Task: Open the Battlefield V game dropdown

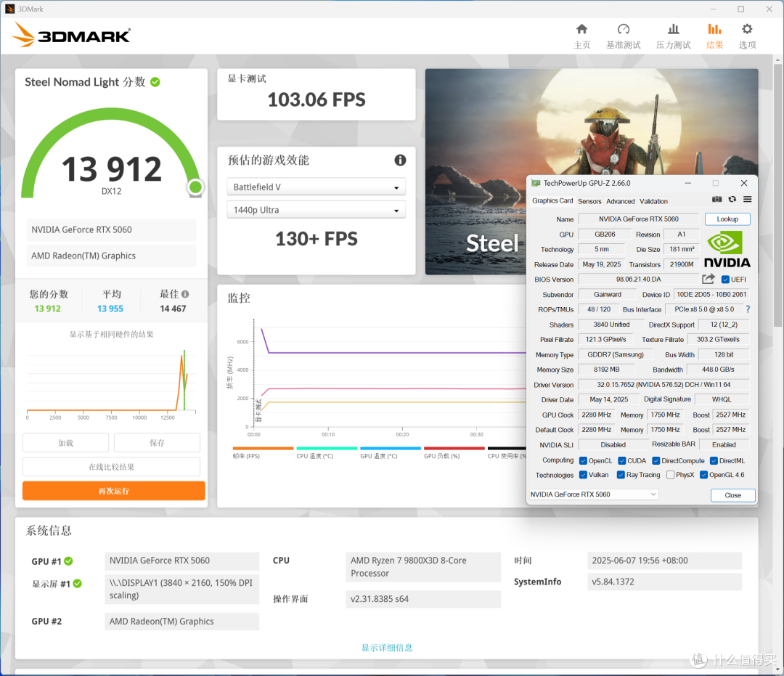Action: (x=316, y=187)
